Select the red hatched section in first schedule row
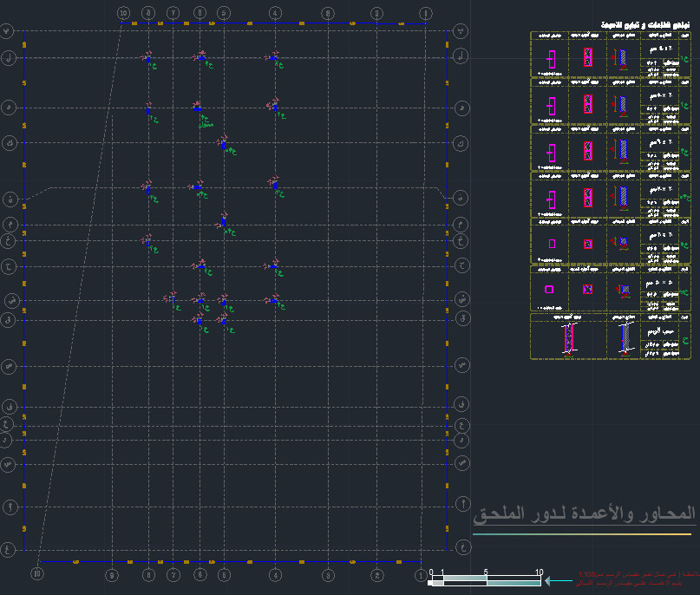Screen dimensions: 700x595 (x=587, y=58)
